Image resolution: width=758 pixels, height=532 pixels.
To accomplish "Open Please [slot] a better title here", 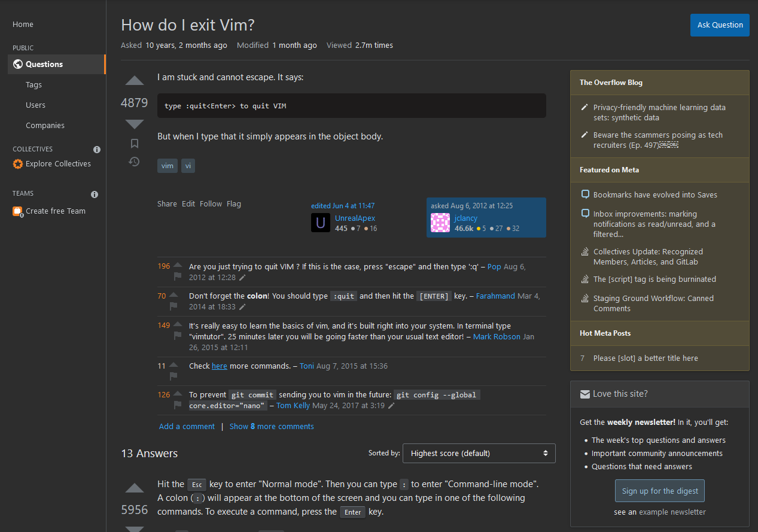I will click(646, 358).
